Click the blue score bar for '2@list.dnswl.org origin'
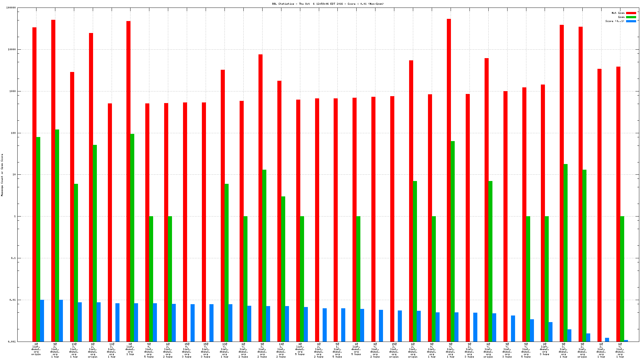The height and width of the screenshot is (362, 644). 42,321
